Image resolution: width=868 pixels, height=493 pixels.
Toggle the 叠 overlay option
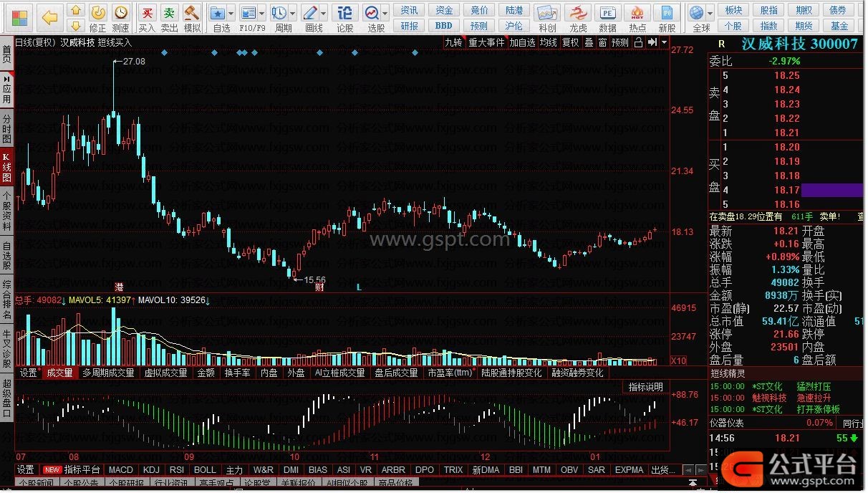[x=589, y=42]
